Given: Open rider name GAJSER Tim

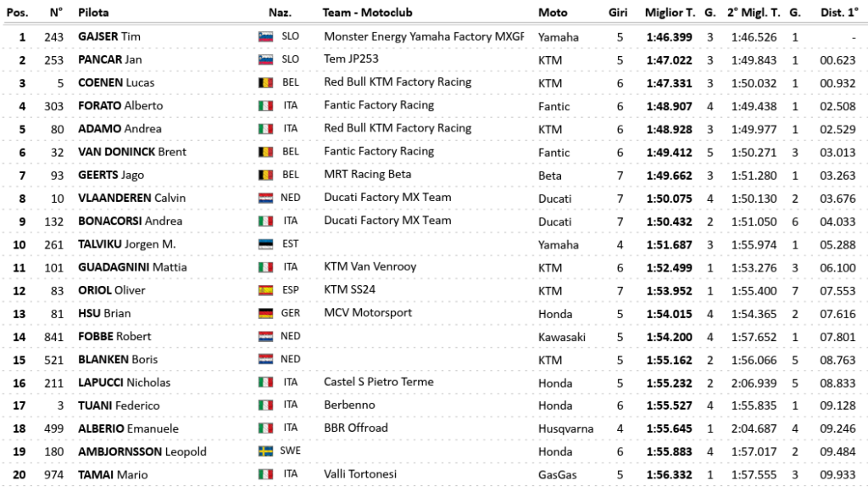Looking at the screenshot, I should (109, 36).
